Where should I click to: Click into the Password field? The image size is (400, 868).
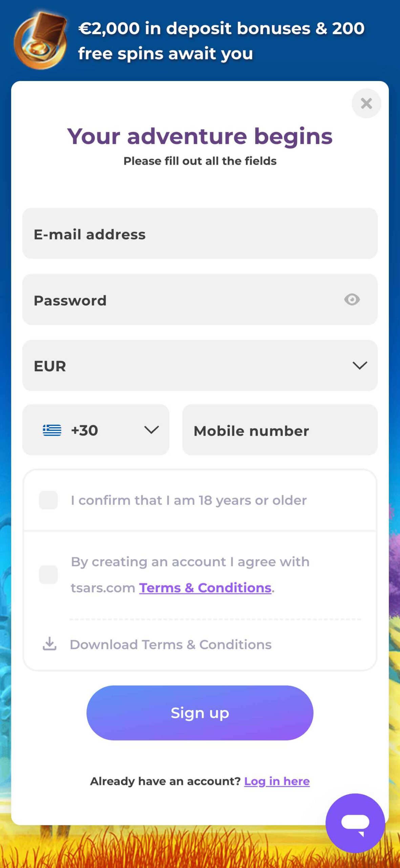point(183,300)
